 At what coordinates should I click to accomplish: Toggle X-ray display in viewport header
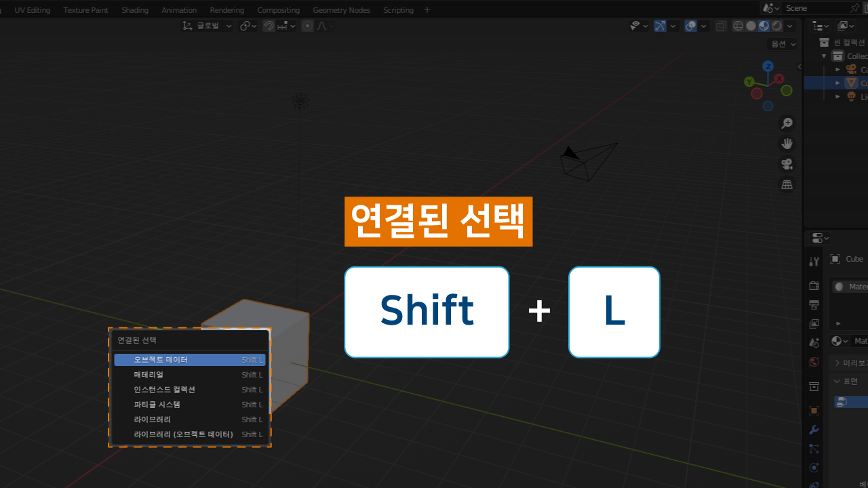[721, 26]
